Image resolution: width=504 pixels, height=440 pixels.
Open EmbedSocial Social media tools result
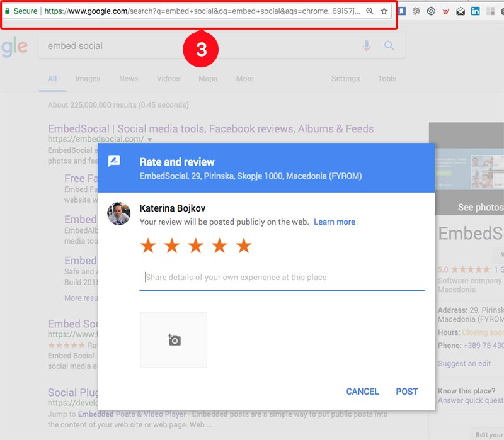211,129
